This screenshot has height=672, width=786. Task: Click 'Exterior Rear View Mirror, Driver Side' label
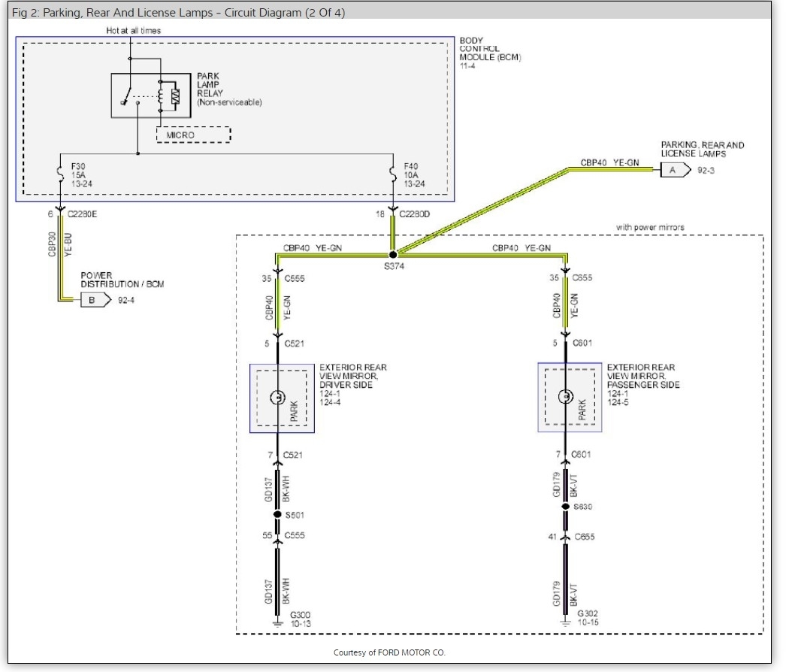coord(353,385)
